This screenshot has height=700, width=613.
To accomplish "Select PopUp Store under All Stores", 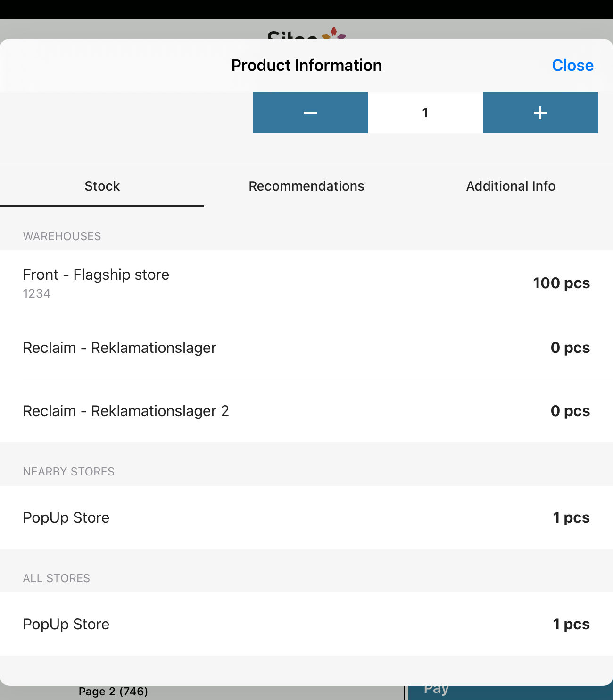I will pos(306,624).
